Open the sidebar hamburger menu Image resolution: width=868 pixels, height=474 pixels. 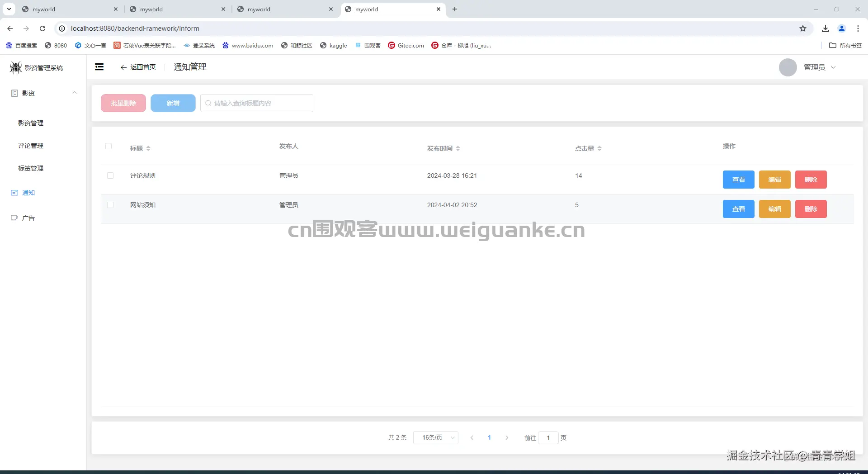tap(99, 66)
